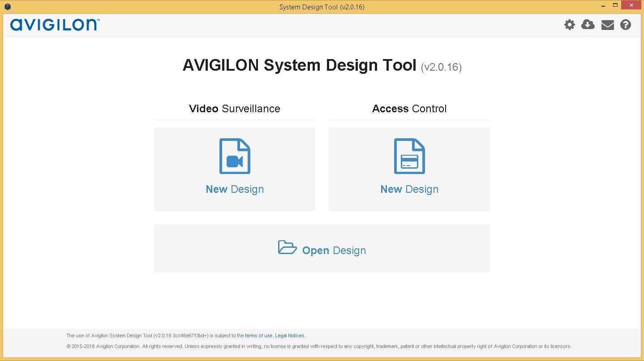This screenshot has width=644, height=361.
Task: Start Access Control New Design
Action: 409,169
